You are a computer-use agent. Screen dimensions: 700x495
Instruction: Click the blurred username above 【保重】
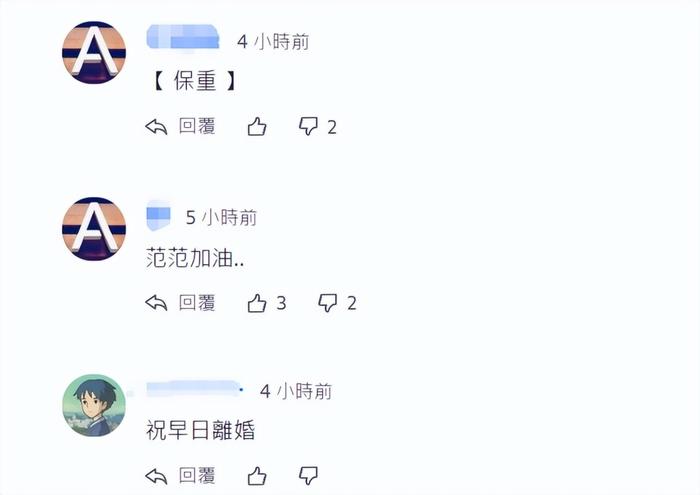(x=183, y=37)
